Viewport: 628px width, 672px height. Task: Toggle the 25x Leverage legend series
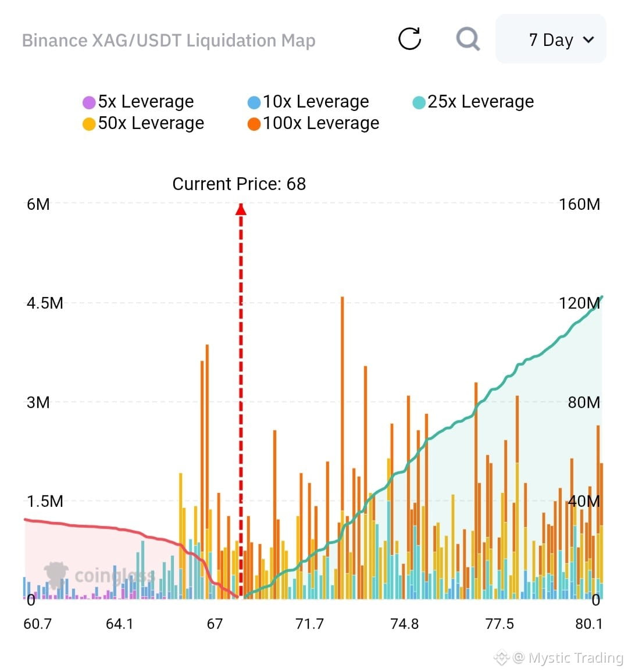point(473,102)
